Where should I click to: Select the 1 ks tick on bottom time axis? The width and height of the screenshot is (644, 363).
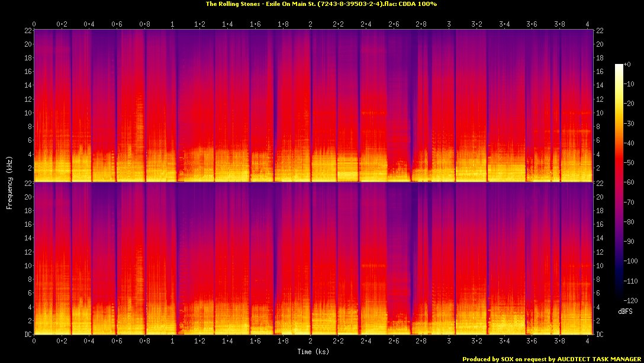[x=172, y=342]
